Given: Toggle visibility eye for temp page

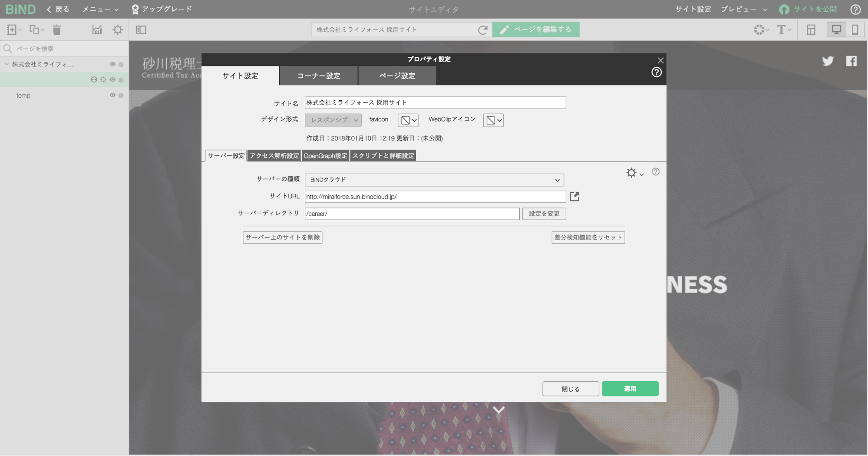Looking at the screenshot, I should (x=112, y=95).
